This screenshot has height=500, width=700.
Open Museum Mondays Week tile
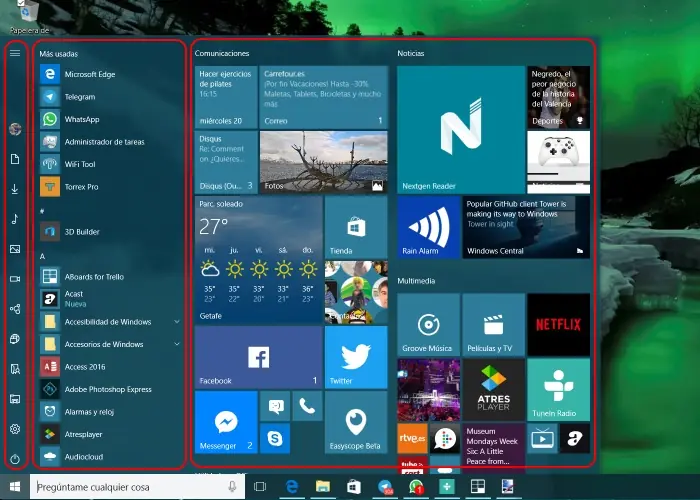tap(493, 446)
